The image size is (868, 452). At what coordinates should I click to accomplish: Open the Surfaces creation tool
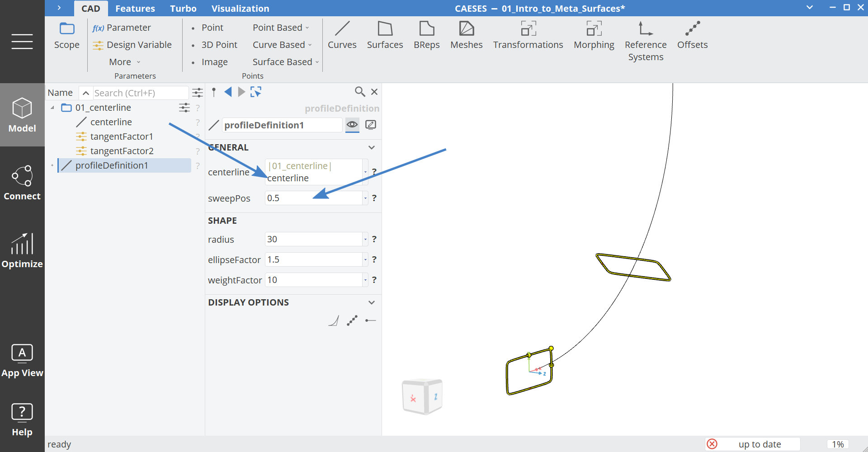pos(385,35)
